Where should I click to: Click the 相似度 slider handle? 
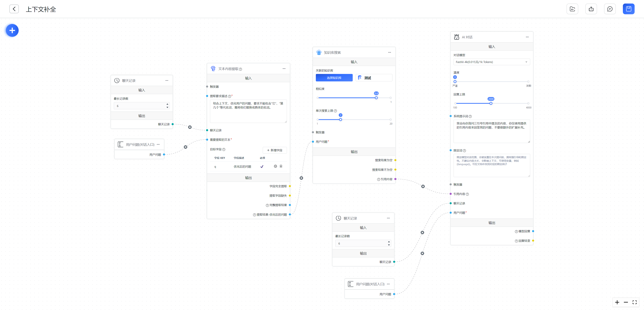(376, 98)
